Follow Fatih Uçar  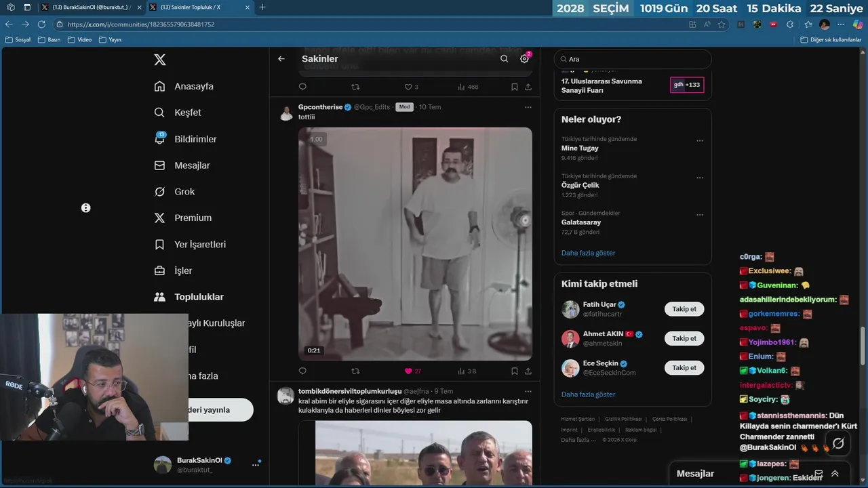[684, 309]
